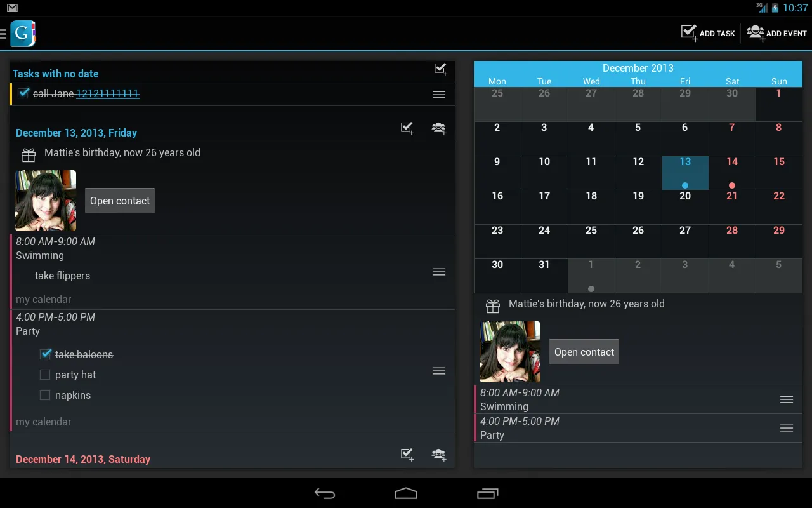
Task: Open Party event under the calendar
Action: (x=638, y=428)
